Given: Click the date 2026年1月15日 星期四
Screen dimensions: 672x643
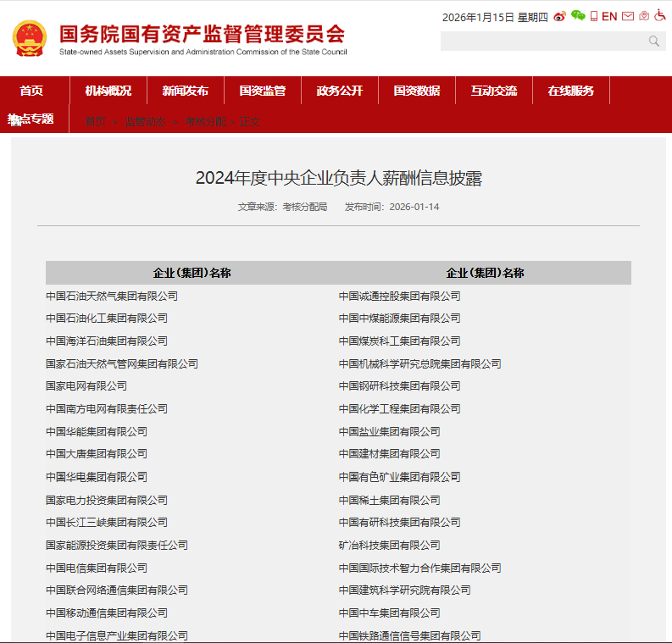Looking at the screenshot, I should tap(495, 17).
